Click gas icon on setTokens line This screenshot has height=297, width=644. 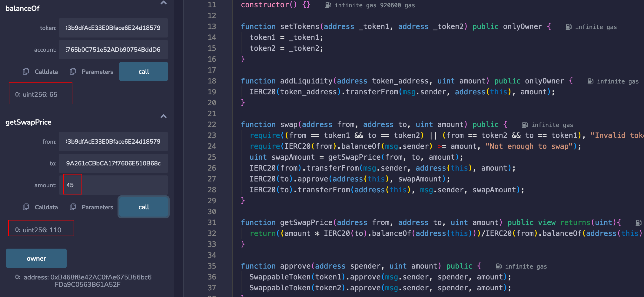coord(569,27)
